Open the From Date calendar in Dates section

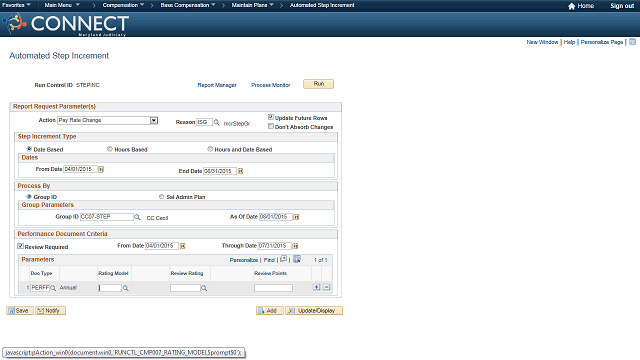[101, 169]
